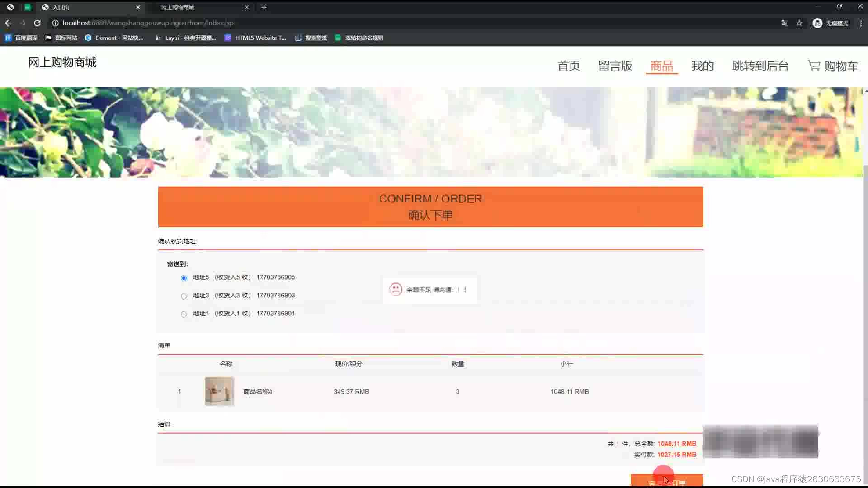Viewport: 868px width, 488px height.
Task: Click the 留言版 navigation item
Action: 615,66
